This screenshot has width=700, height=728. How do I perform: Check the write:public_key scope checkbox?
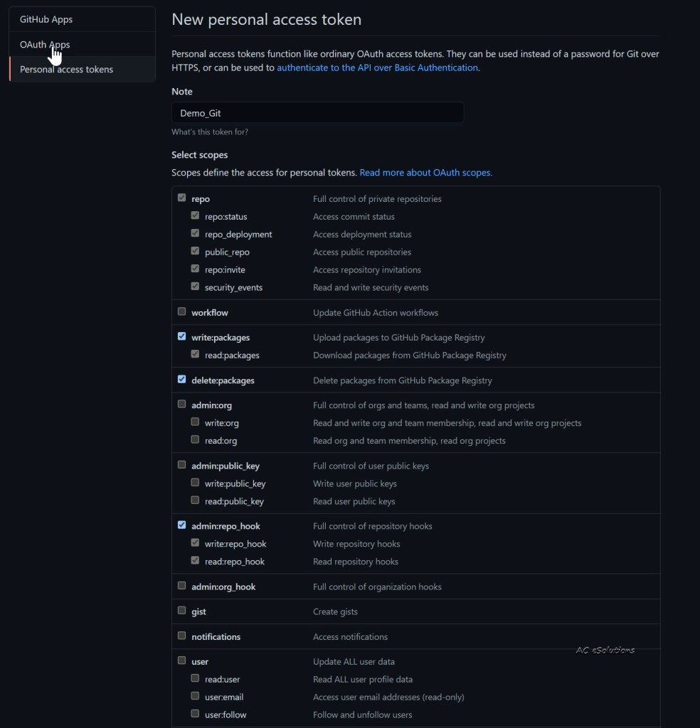(x=195, y=483)
